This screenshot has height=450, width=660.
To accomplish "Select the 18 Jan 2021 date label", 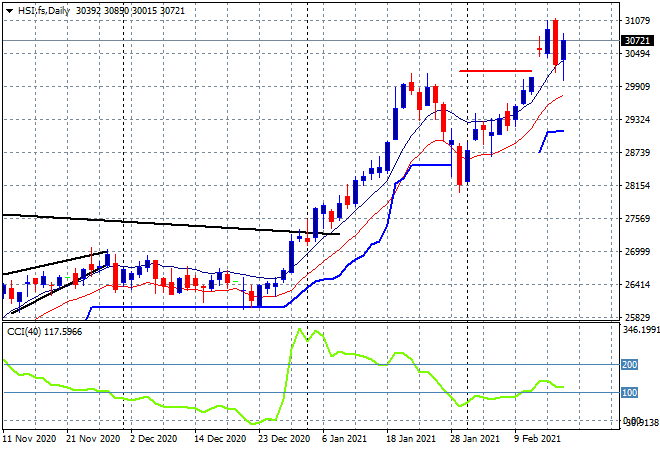I will [411, 439].
